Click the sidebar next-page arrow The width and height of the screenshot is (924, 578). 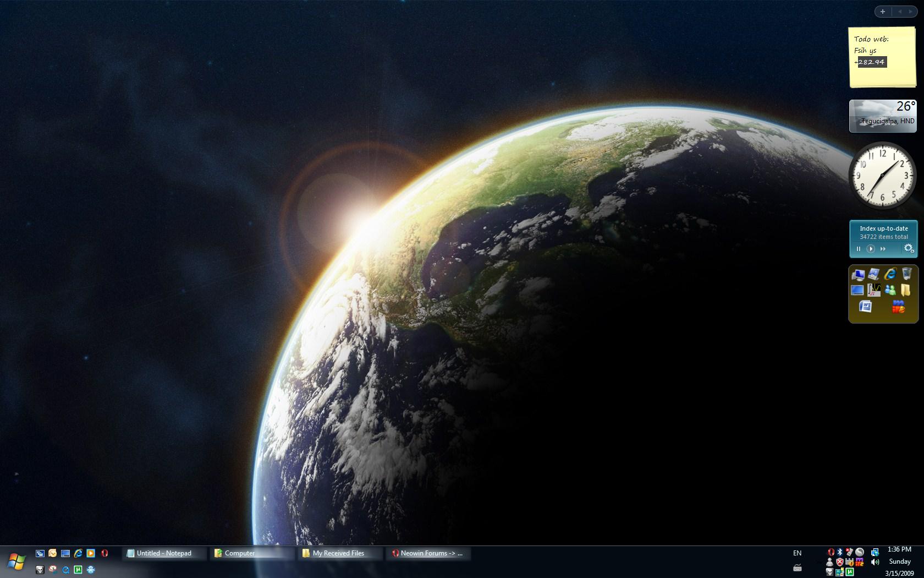pos(911,12)
